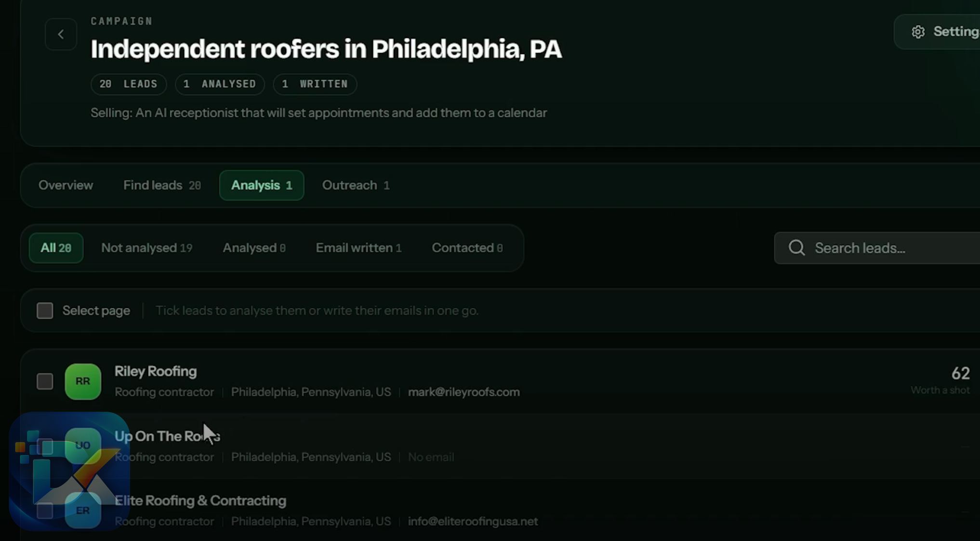The height and width of the screenshot is (541, 980).
Task: Click the UO avatar for Up On The Roofs
Action: pos(83,446)
